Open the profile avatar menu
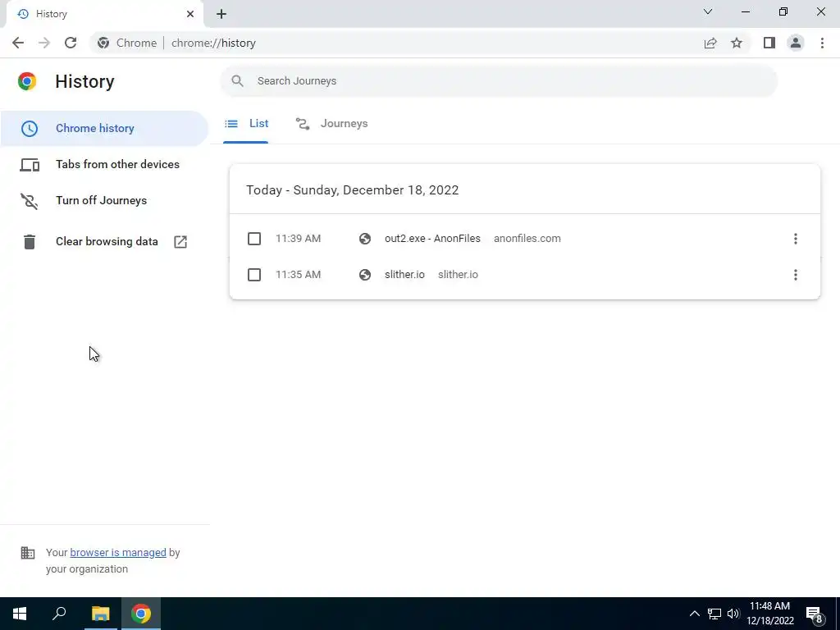The width and height of the screenshot is (840, 630). pyautogui.click(x=796, y=43)
